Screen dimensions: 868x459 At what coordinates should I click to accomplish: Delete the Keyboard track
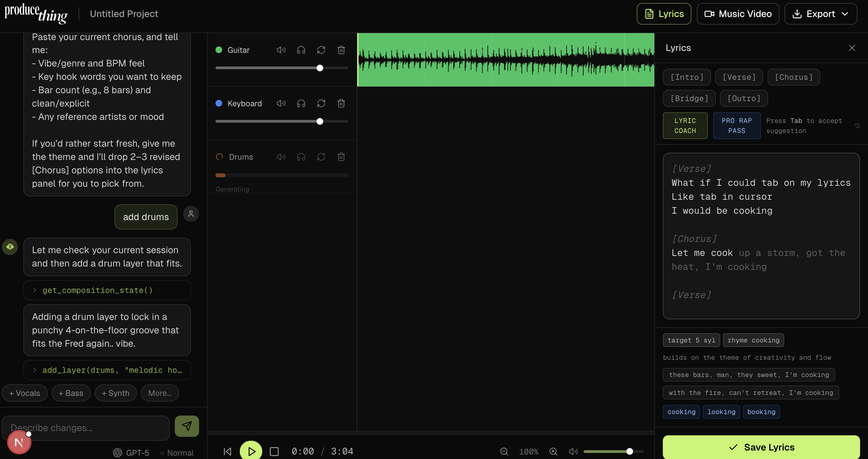coord(341,104)
